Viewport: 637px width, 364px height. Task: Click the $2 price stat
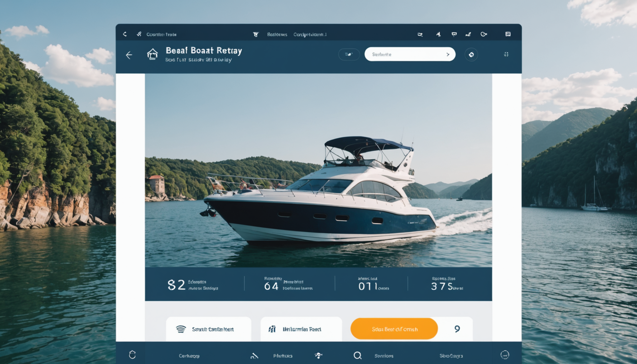coord(176,285)
